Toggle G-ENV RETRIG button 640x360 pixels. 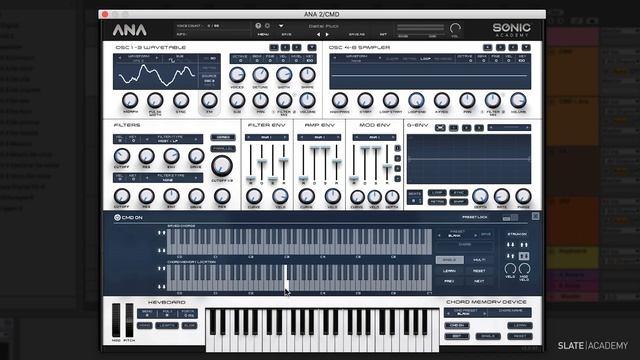tap(437, 202)
